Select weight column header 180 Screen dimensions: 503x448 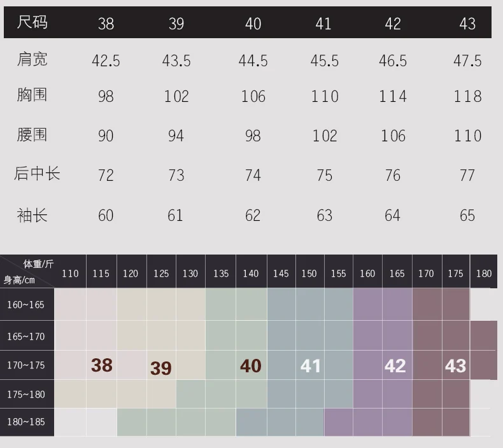(x=484, y=274)
